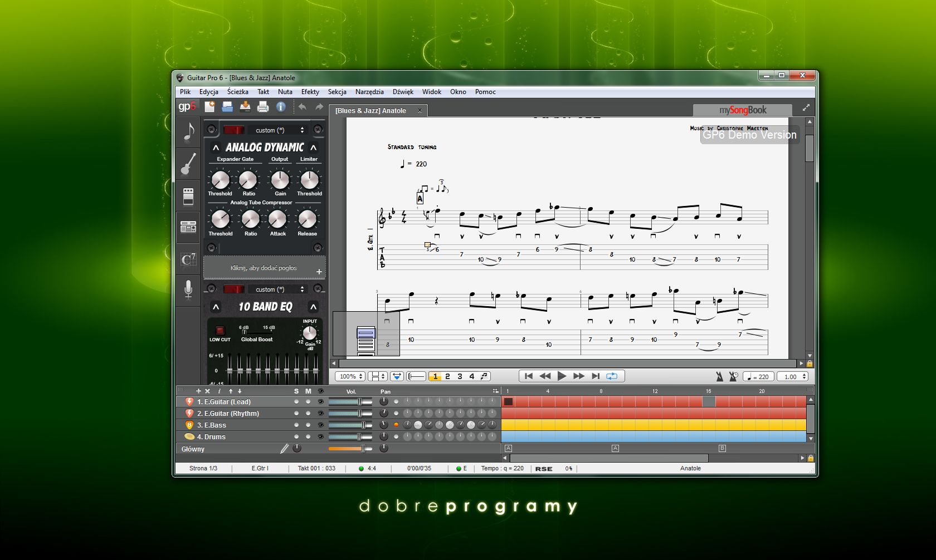The image size is (936, 560).
Task: Toggle solo for E.Guitar (Lead) track
Action: coord(296,402)
